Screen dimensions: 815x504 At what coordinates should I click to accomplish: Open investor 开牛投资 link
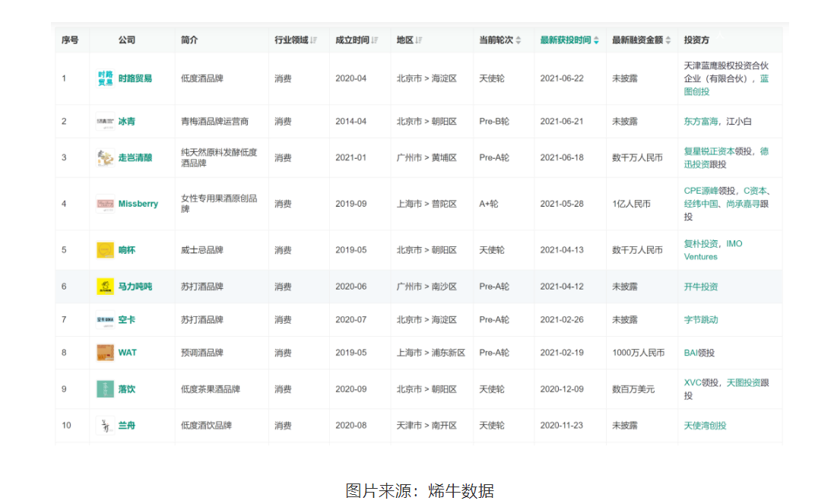click(x=700, y=287)
